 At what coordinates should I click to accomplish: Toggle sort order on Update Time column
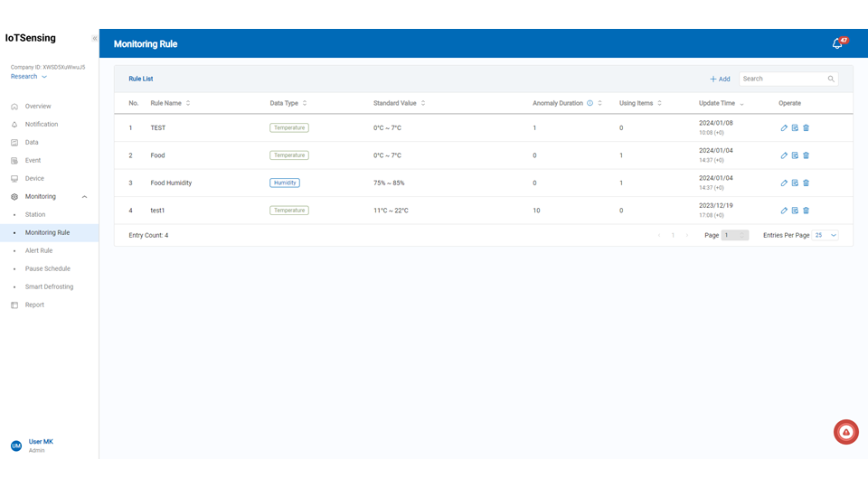click(742, 104)
